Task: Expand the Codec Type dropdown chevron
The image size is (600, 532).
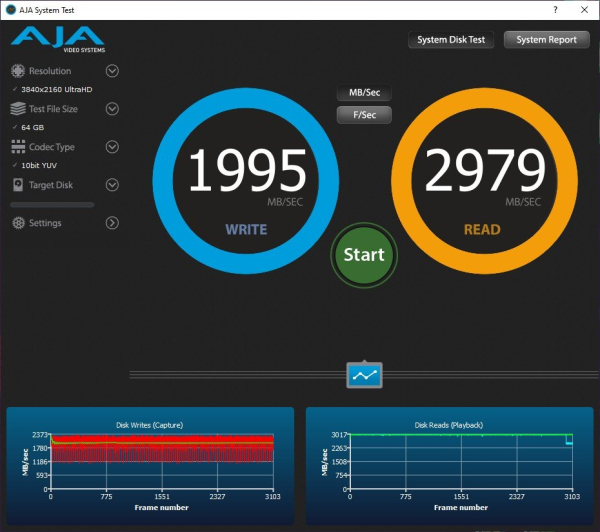Action: click(x=112, y=147)
